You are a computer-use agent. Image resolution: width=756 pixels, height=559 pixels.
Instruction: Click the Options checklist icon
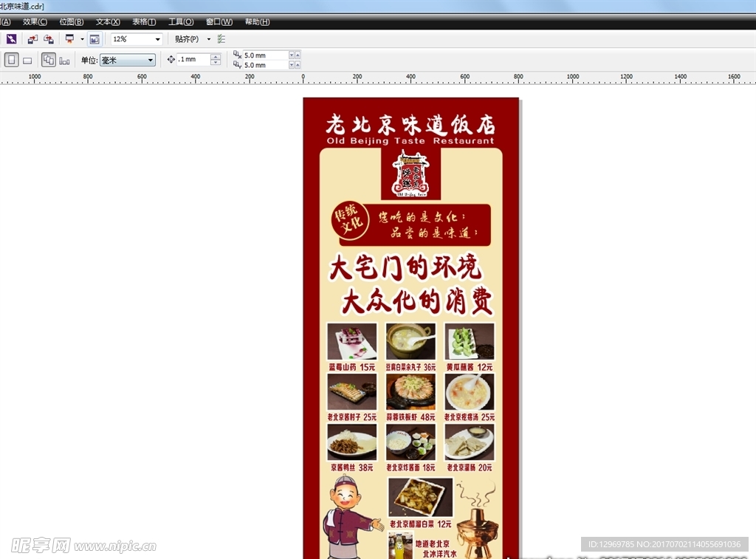(221, 39)
